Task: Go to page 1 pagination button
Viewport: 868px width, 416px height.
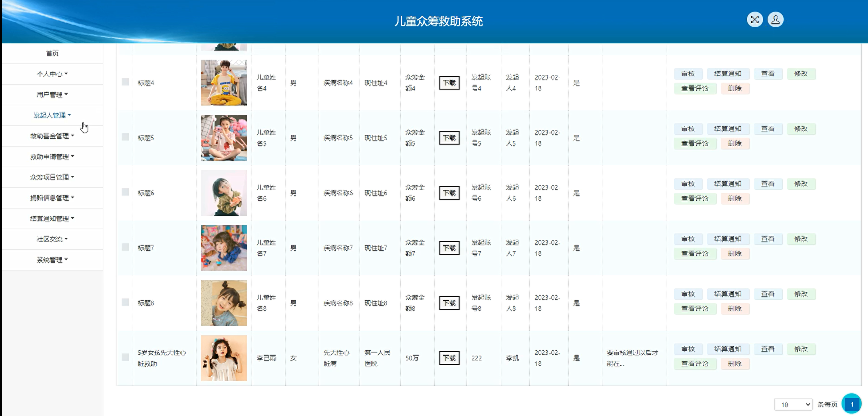Action: 852,404
